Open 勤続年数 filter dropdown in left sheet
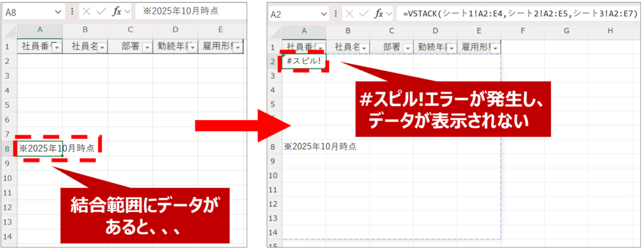The height and width of the screenshot is (250, 644). coord(192,48)
